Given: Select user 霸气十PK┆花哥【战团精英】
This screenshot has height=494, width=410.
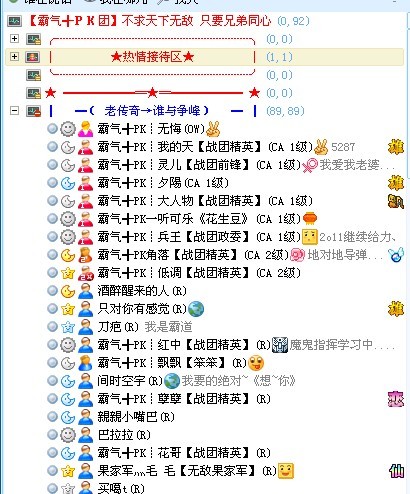Looking at the screenshot, I should point(184,453).
